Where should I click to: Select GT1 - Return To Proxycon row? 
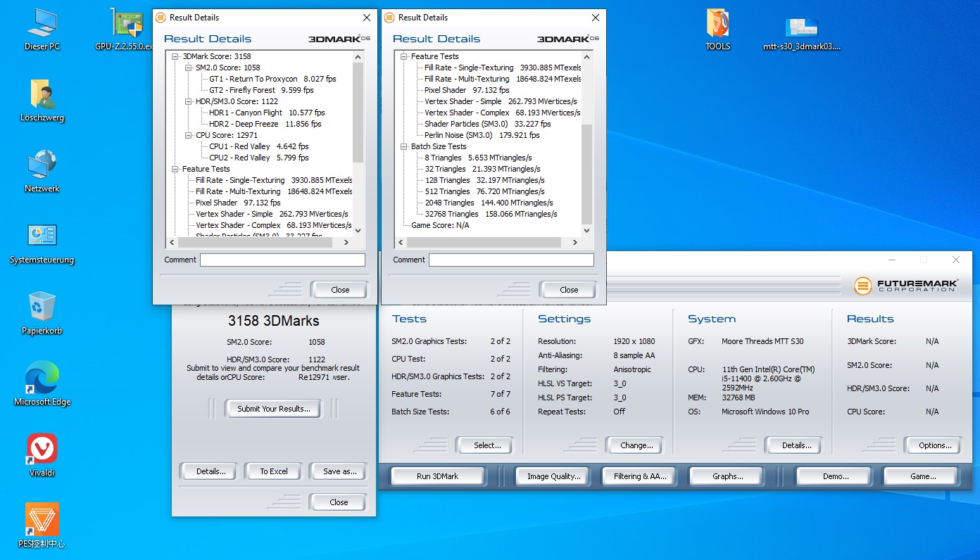[272, 79]
